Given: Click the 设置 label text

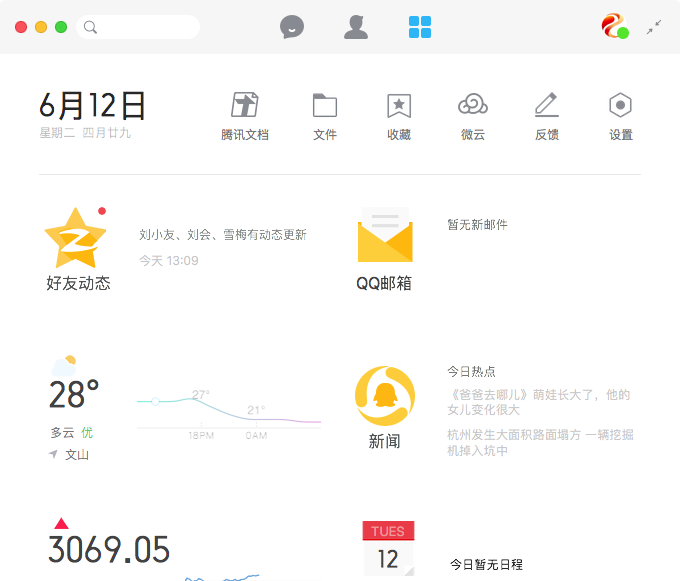Looking at the screenshot, I should pos(621,135).
